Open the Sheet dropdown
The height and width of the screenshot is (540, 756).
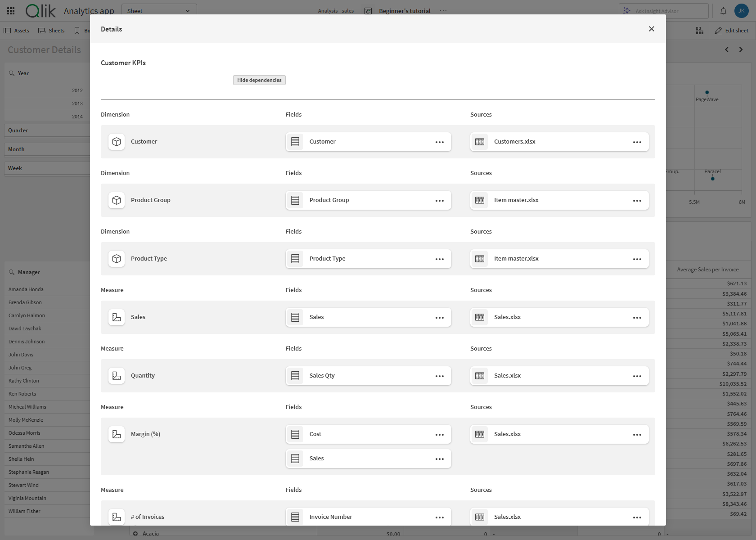[x=159, y=10]
